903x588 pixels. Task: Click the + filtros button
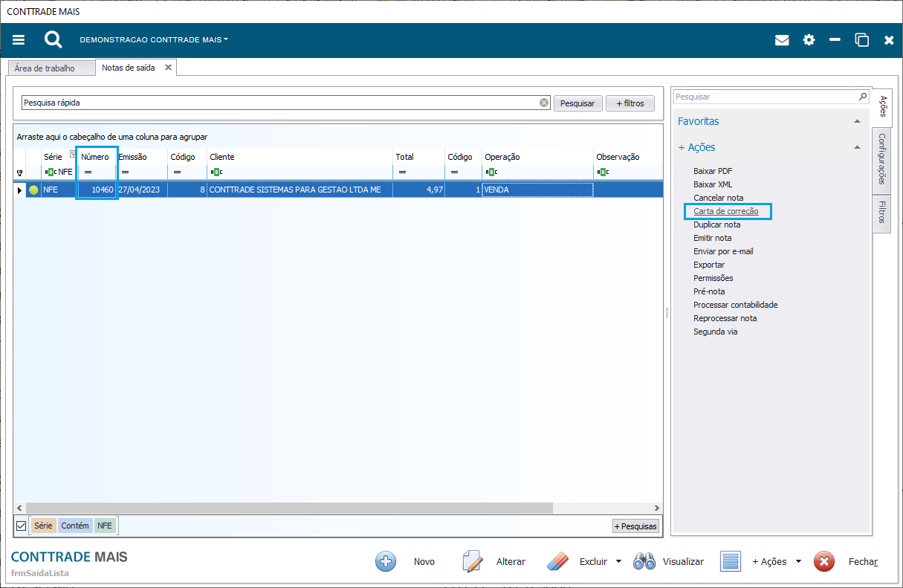pyautogui.click(x=630, y=103)
